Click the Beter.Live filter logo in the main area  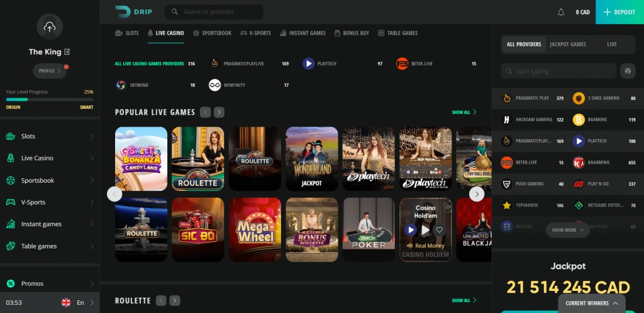click(x=402, y=64)
